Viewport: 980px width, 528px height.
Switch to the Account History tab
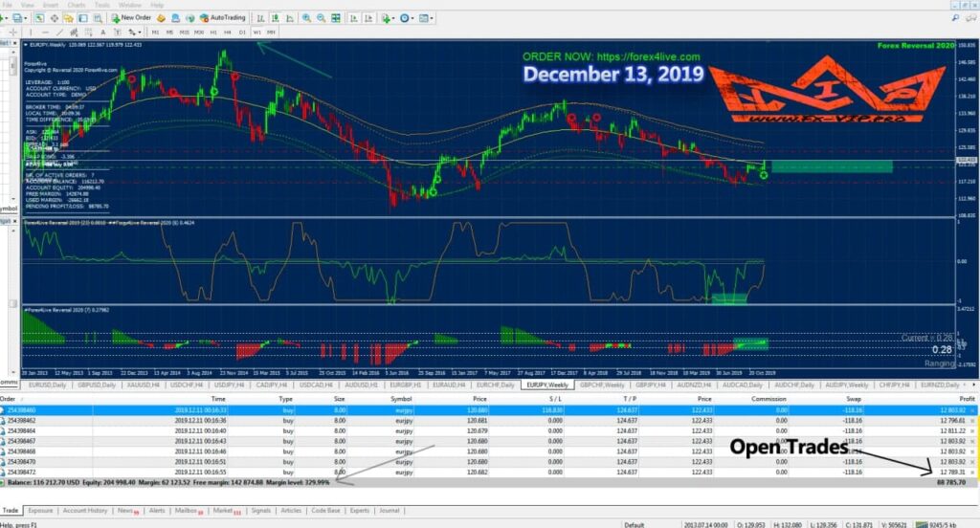click(x=85, y=511)
